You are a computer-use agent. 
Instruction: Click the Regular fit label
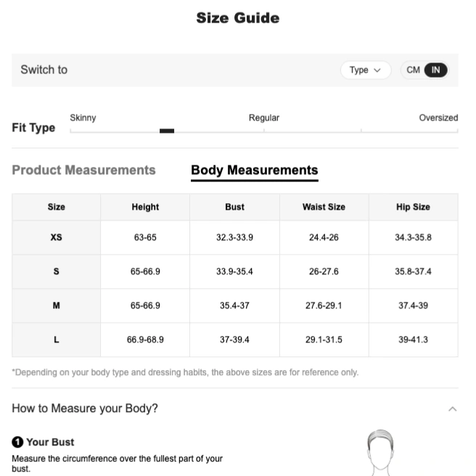(264, 118)
